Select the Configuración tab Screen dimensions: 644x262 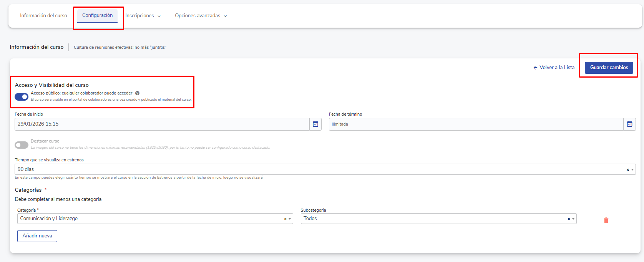pos(97,15)
